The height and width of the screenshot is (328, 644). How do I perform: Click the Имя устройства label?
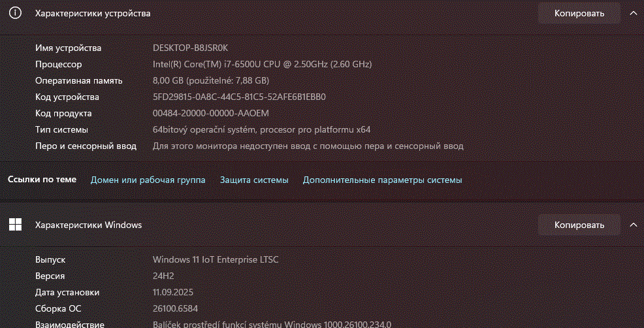[x=68, y=48]
